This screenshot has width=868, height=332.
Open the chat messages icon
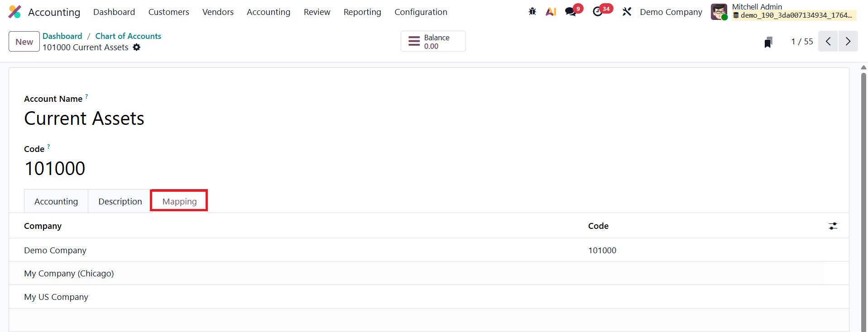[x=571, y=12]
